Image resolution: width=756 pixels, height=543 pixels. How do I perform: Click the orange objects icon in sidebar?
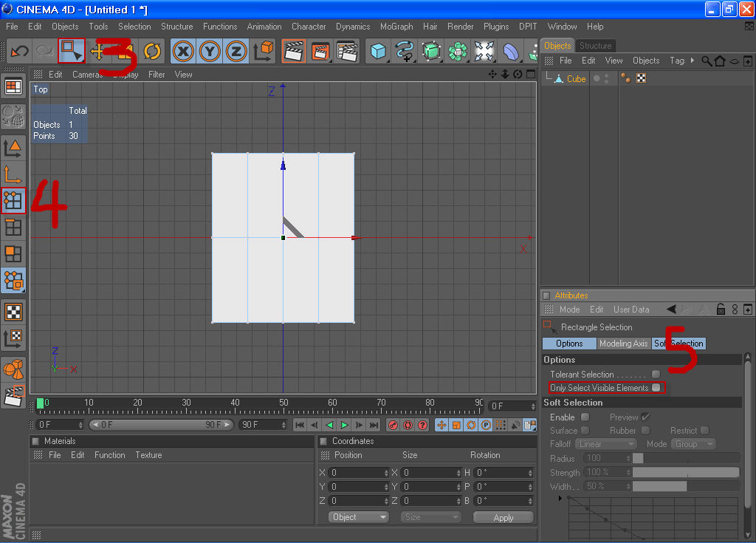[13, 369]
